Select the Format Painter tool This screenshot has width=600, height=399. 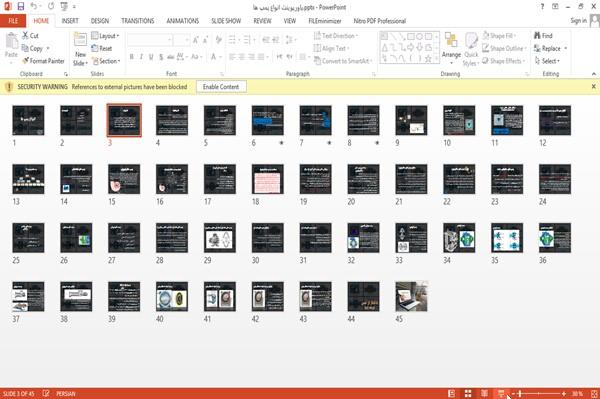[43, 61]
